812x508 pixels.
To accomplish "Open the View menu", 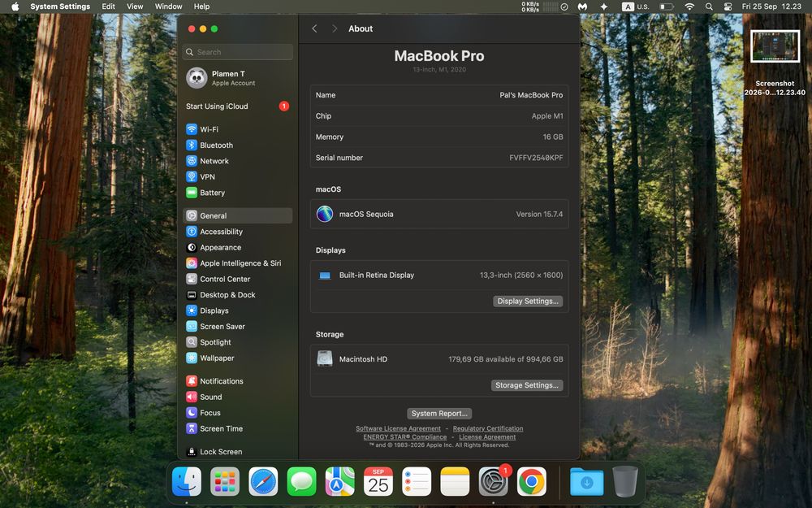I will [x=135, y=7].
